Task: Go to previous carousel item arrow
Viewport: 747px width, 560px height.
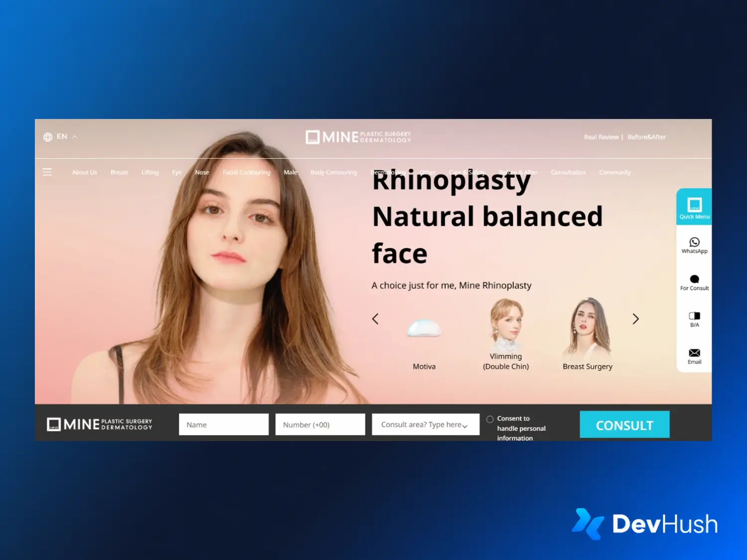Action: (375, 319)
